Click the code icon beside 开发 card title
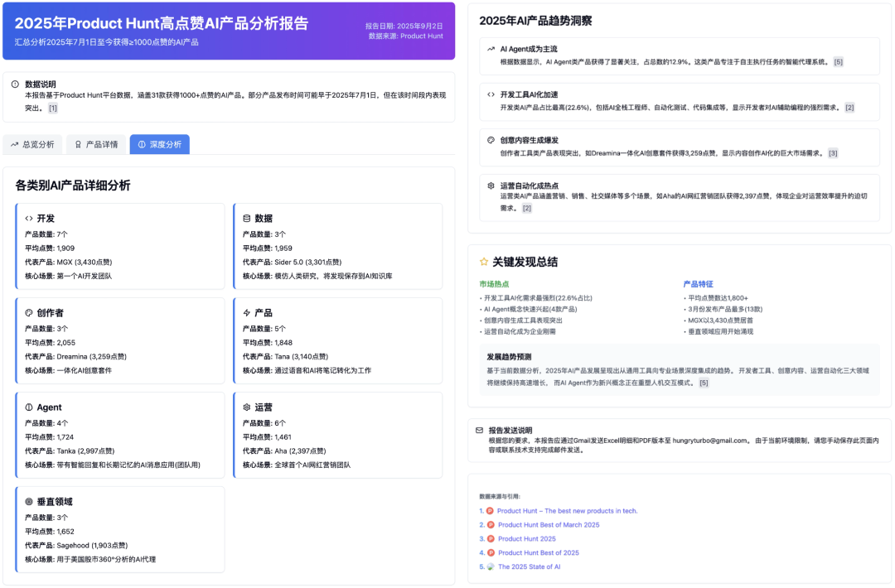This screenshot has height=588, width=895. [29, 219]
